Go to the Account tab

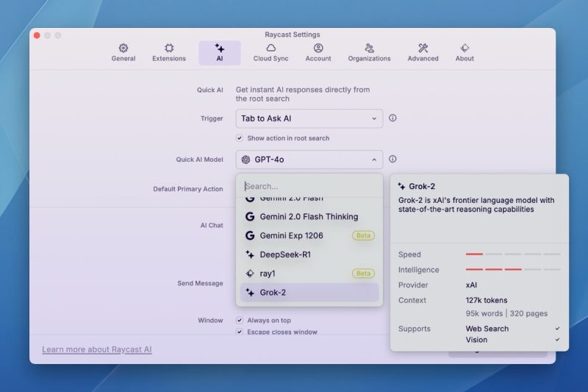pyautogui.click(x=318, y=52)
